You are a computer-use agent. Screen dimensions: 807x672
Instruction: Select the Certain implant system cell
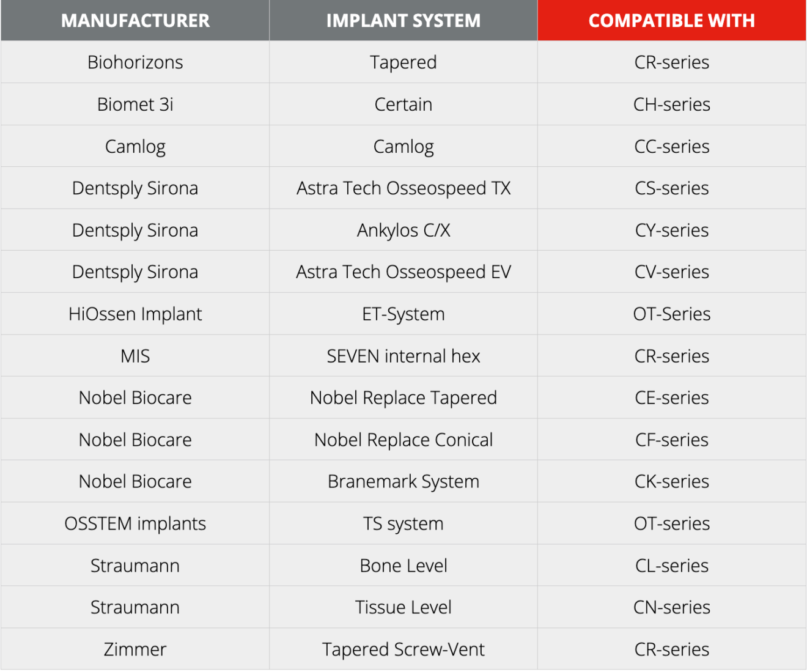(x=403, y=105)
